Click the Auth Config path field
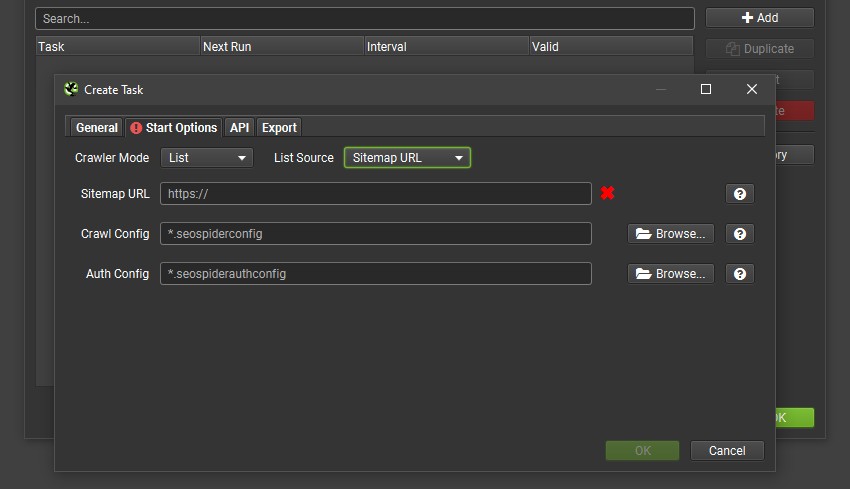 (376, 274)
